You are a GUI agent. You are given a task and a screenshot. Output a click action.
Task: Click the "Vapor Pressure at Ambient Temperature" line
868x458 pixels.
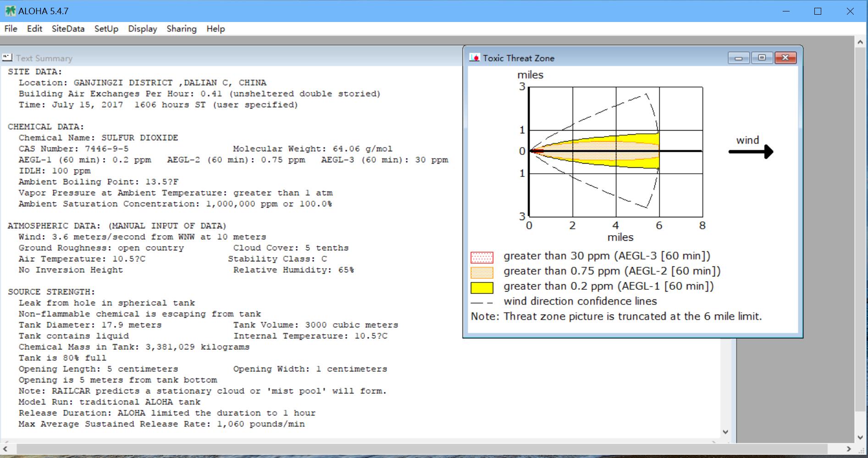click(176, 193)
